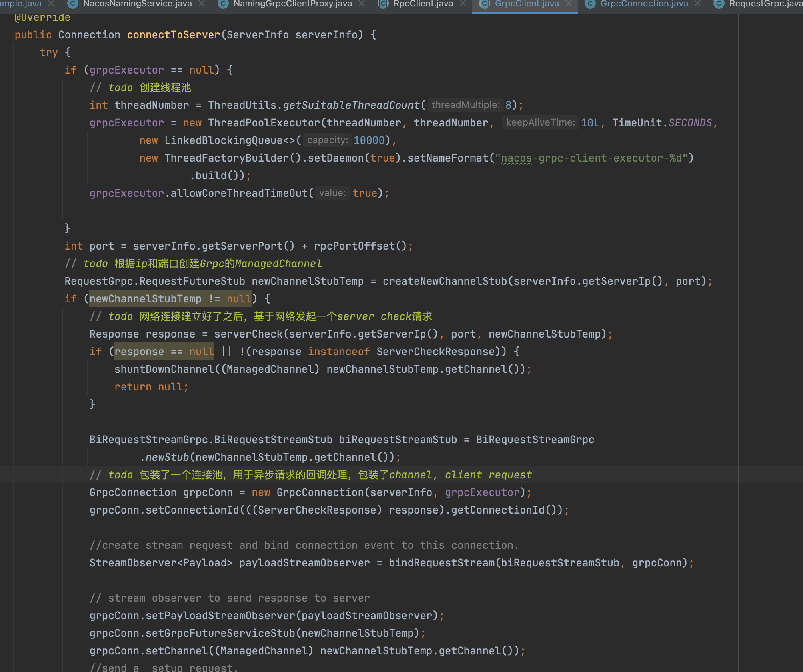The height and width of the screenshot is (672, 803).
Task: Close the GrpcClient.java tab
Action: (569, 4)
